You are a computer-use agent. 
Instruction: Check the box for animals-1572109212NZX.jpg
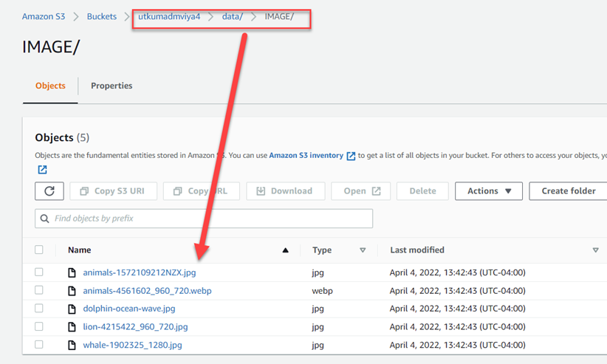click(x=39, y=272)
